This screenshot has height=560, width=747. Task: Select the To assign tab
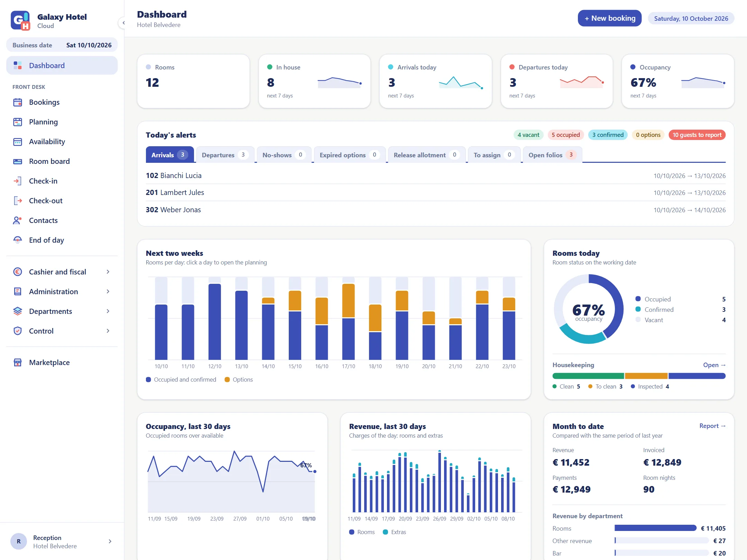pyautogui.click(x=494, y=155)
